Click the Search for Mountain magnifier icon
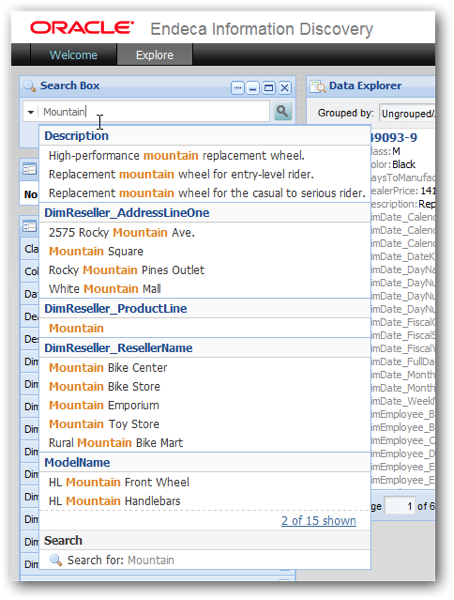Image resolution: width=454 pixels, height=600 pixels. [56, 560]
